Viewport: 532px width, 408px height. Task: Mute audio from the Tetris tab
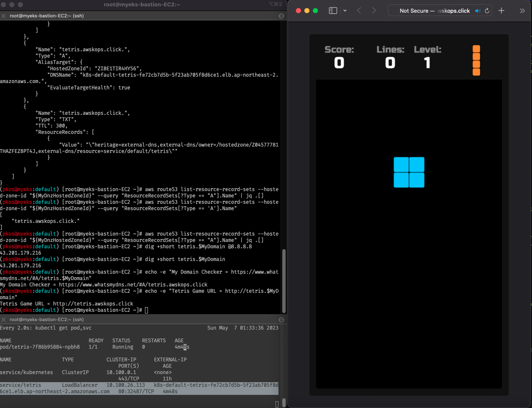[x=478, y=11]
